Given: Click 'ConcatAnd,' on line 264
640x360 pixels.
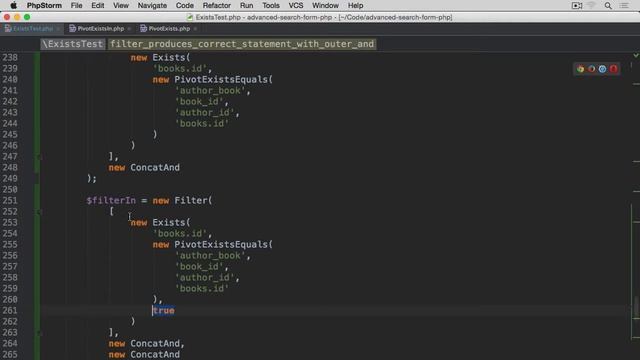Looking at the screenshot, I should [x=158, y=344].
